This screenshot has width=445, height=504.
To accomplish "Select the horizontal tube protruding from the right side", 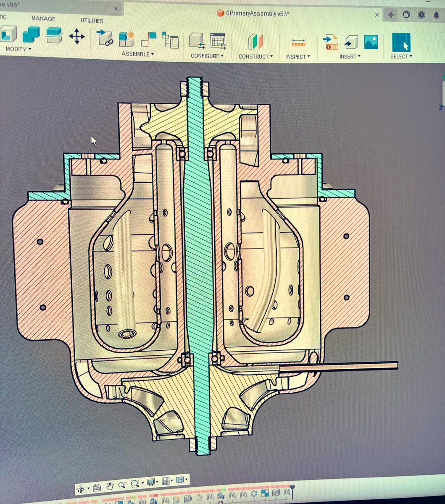I will click(339, 366).
